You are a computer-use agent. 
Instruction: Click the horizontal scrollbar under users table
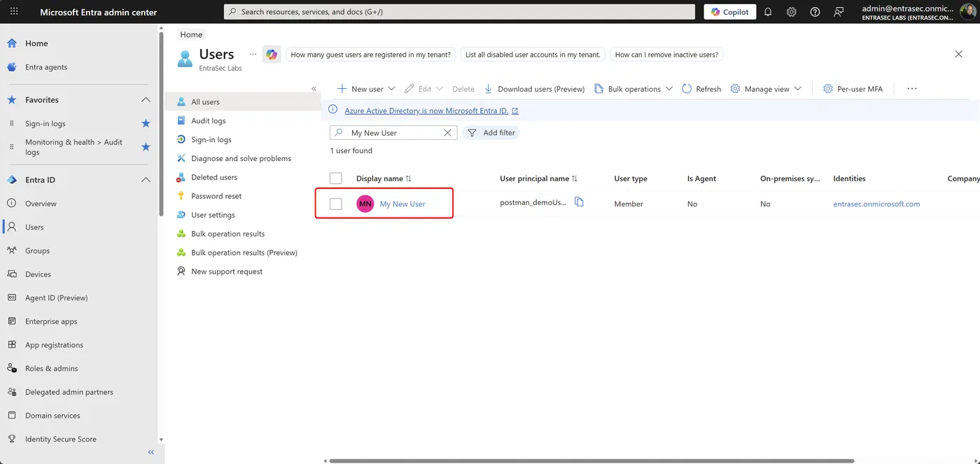(x=591, y=461)
